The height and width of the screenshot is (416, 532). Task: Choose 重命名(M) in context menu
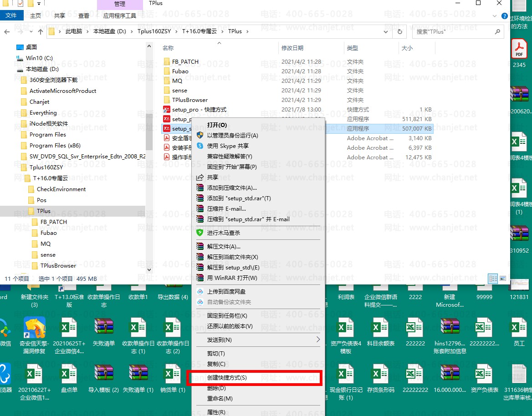coord(220,399)
